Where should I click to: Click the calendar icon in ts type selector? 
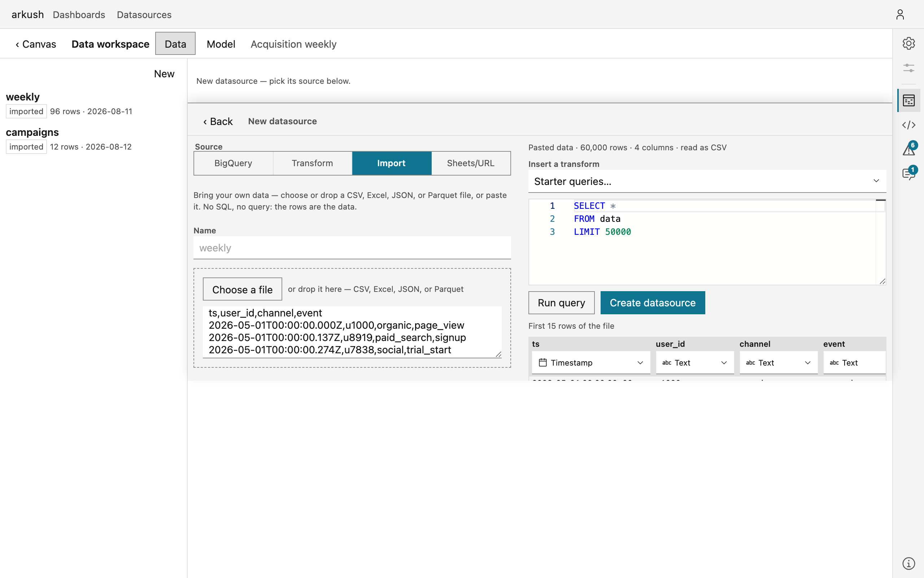click(x=542, y=362)
